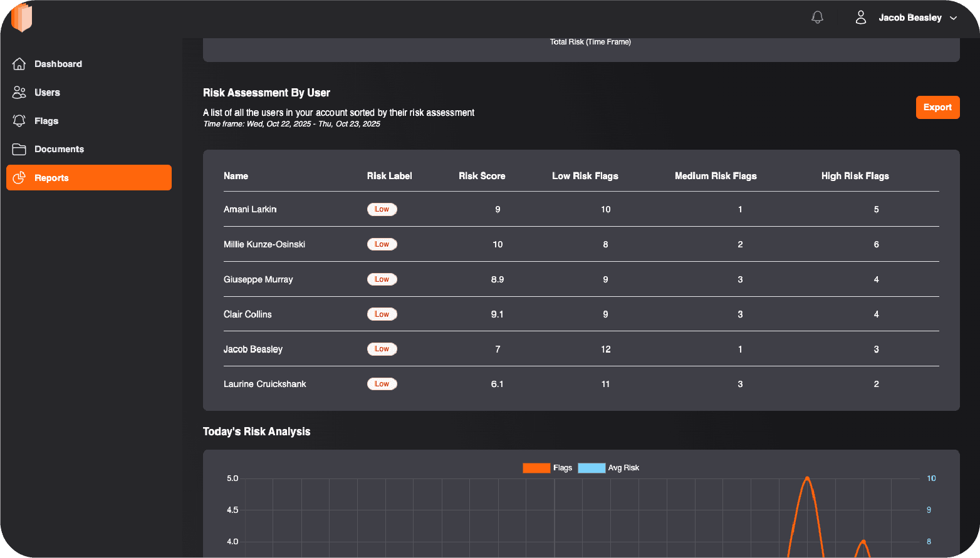Click the light blue Avg Risk swatch
The height and width of the screenshot is (558, 980).
click(591, 468)
